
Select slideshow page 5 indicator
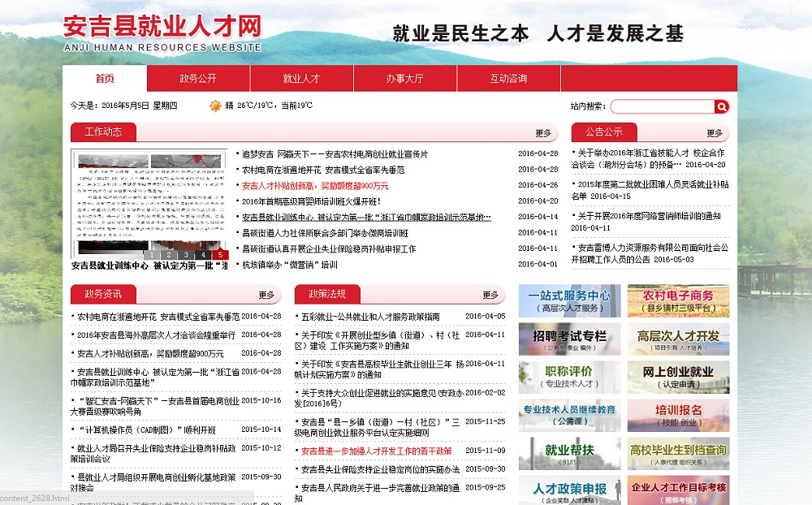220,254
